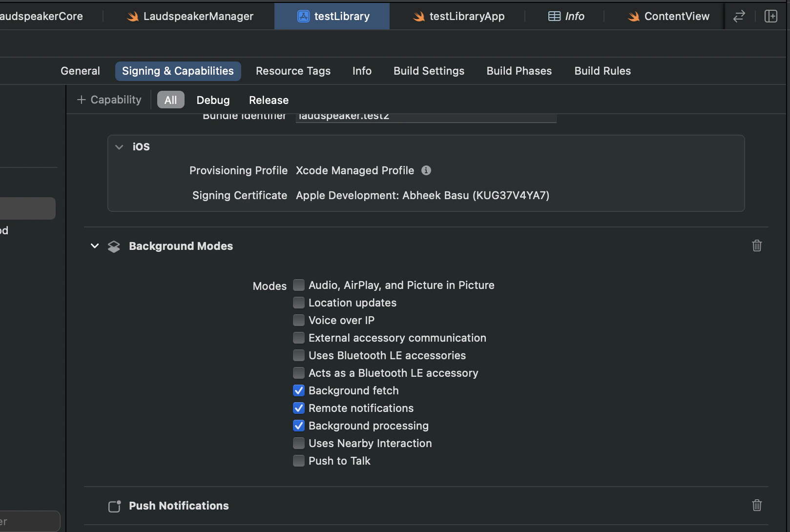Click the Xcode Managed Profile text
The height and width of the screenshot is (532, 790).
click(x=355, y=170)
